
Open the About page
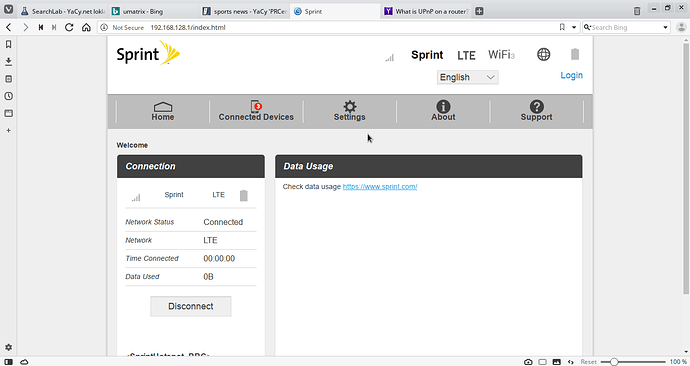pos(443,111)
